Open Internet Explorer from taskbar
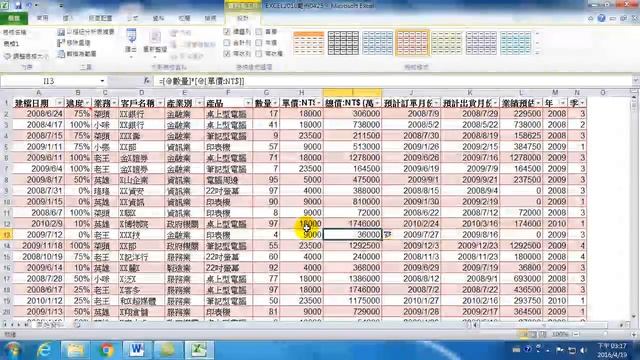The height and width of the screenshot is (360, 640). click(x=44, y=350)
